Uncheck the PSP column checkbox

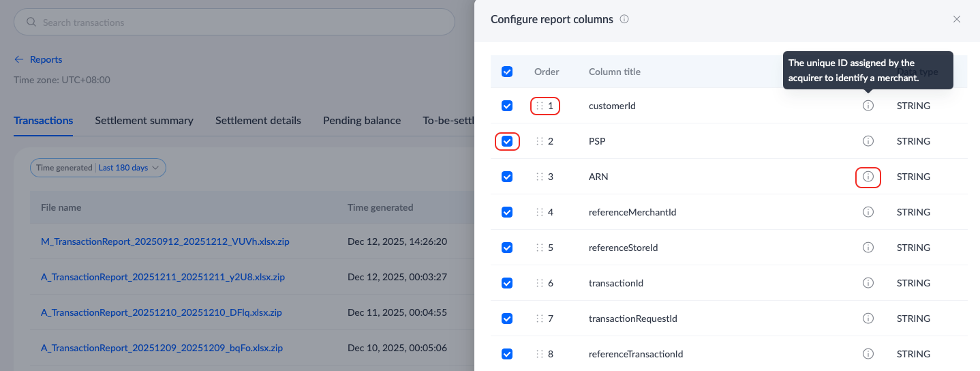click(507, 141)
